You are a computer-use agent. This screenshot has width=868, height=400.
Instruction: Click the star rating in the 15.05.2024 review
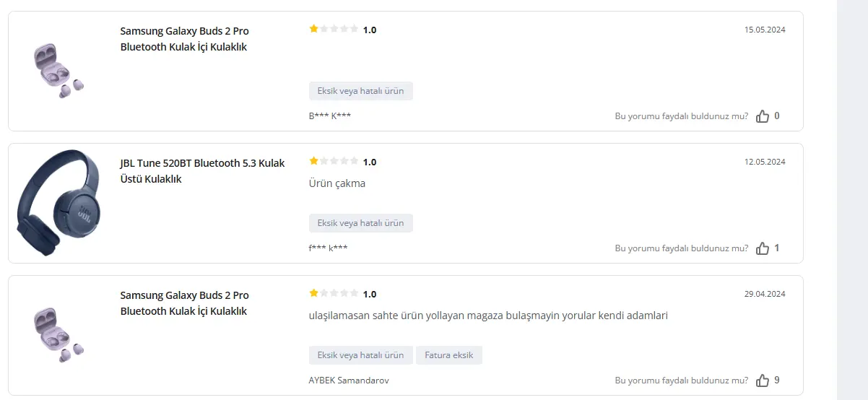pyautogui.click(x=334, y=30)
